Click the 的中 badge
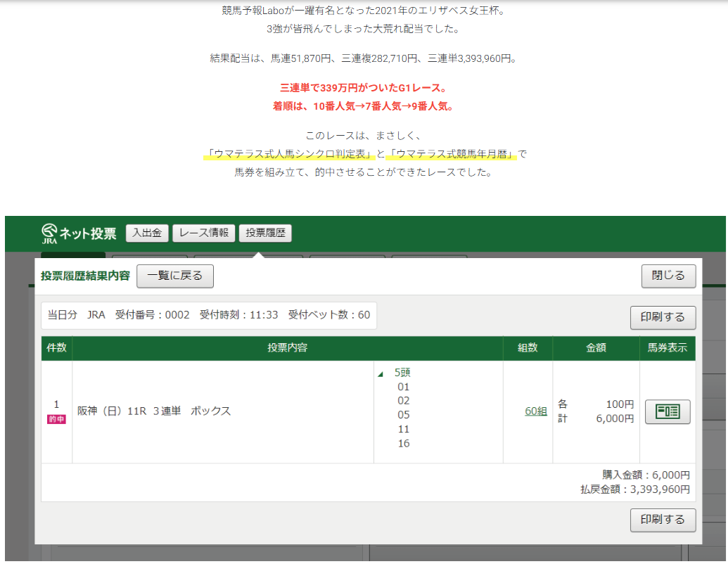The width and height of the screenshot is (728, 564). [x=56, y=420]
